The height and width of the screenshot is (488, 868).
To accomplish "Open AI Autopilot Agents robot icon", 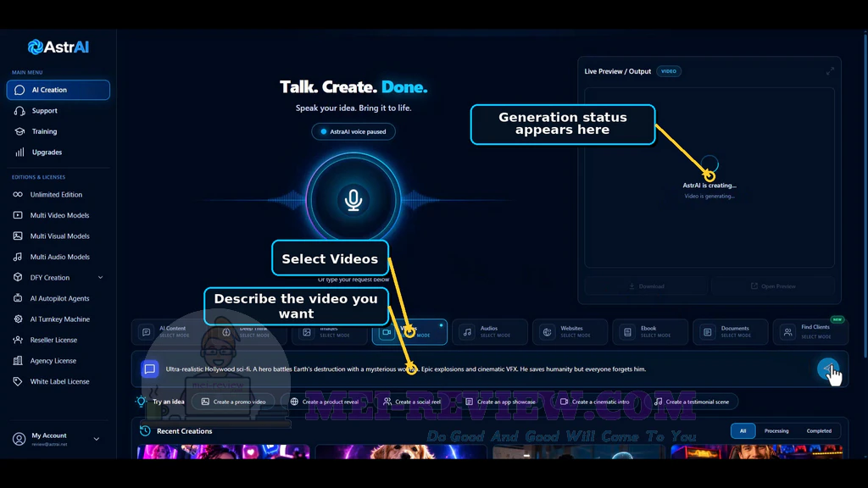I will (18, 298).
